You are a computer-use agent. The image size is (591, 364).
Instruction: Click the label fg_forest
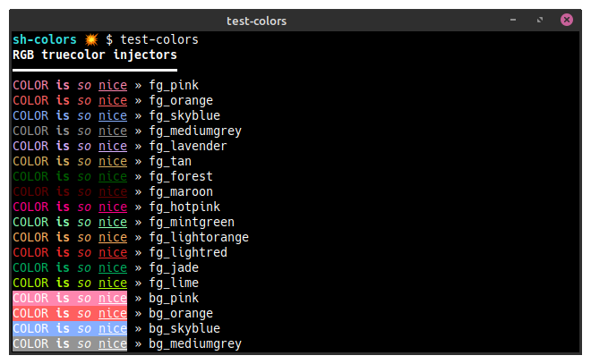(181, 176)
